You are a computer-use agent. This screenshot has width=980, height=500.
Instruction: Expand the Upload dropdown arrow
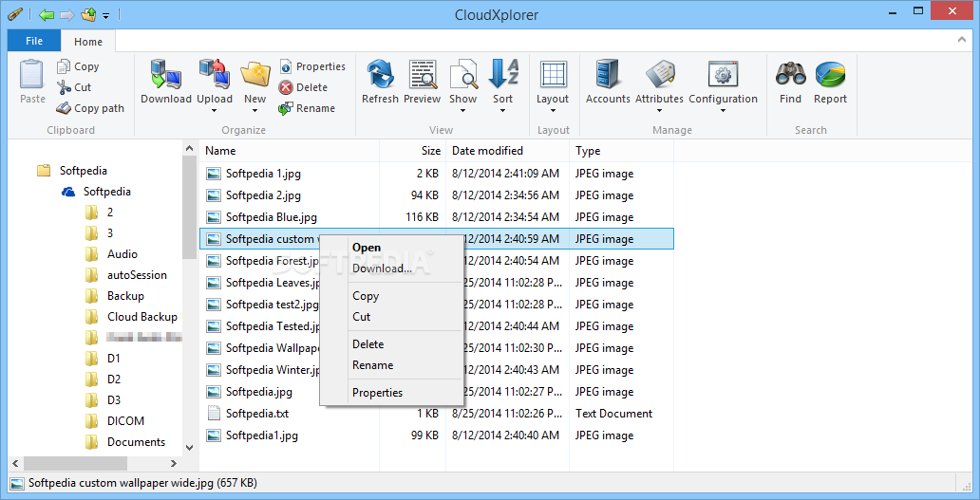click(x=215, y=111)
